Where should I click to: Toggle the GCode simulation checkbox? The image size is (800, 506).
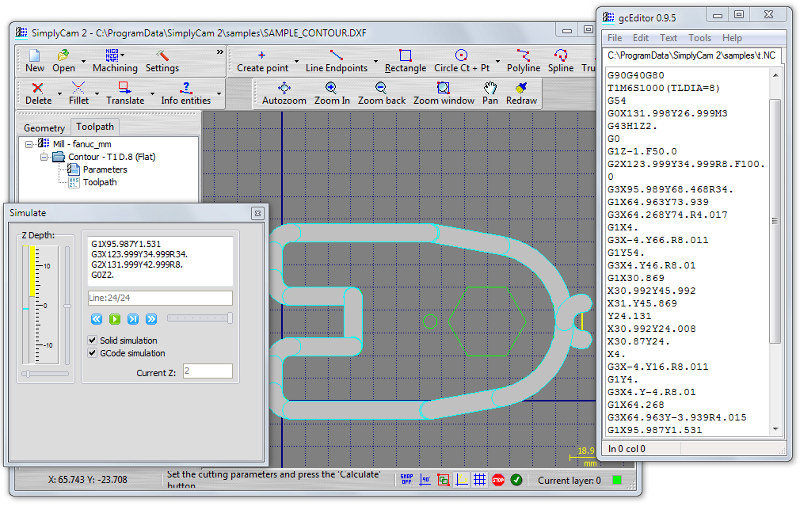pyautogui.click(x=93, y=353)
